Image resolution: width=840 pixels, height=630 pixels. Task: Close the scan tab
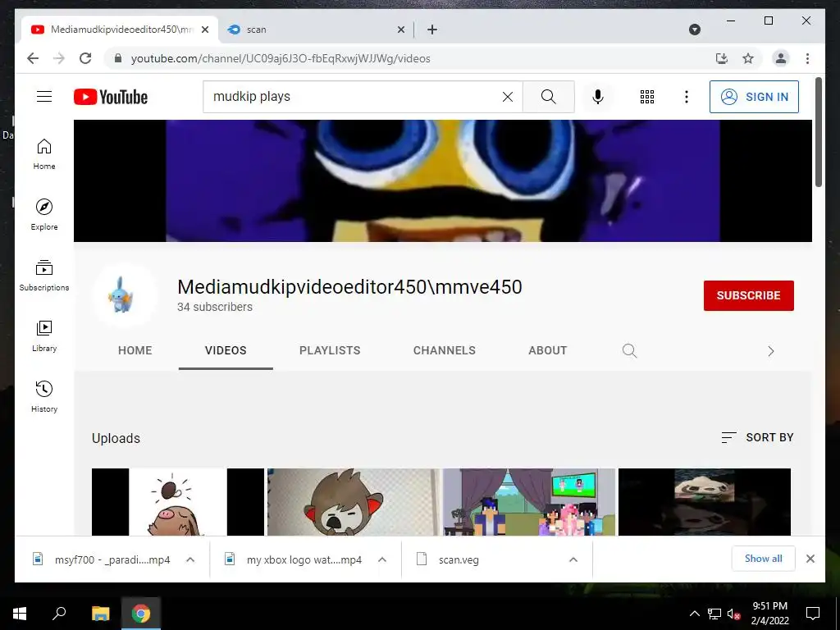(400, 30)
